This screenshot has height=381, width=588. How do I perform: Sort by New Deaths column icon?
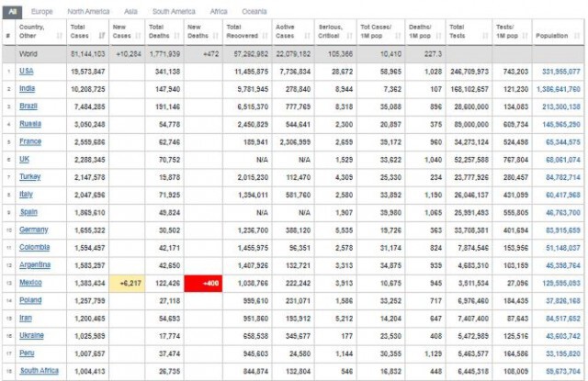215,36
